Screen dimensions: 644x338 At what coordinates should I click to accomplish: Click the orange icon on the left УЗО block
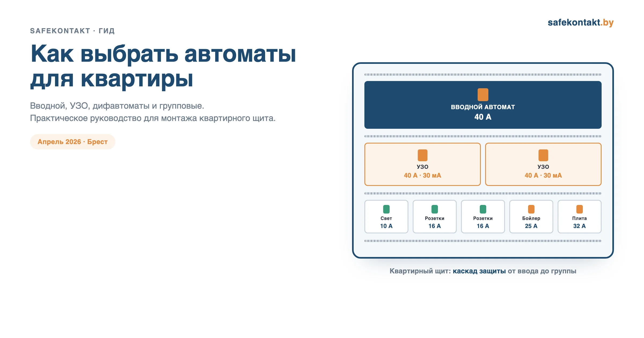pos(423,155)
